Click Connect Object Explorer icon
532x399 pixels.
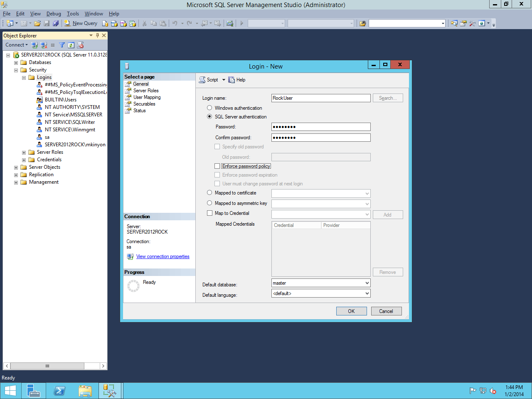click(34, 45)
